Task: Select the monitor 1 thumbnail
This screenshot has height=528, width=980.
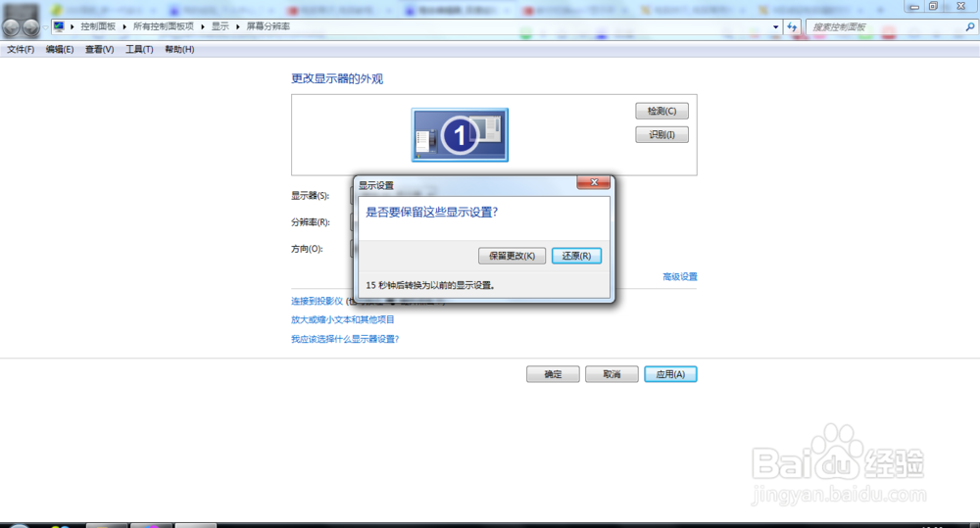Action: point(460,135)
